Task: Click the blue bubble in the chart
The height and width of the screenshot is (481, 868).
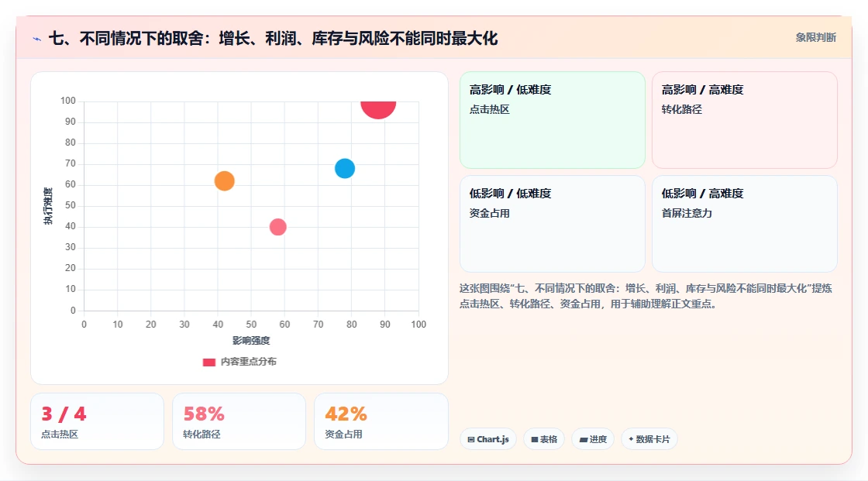Action: (345, 168)
